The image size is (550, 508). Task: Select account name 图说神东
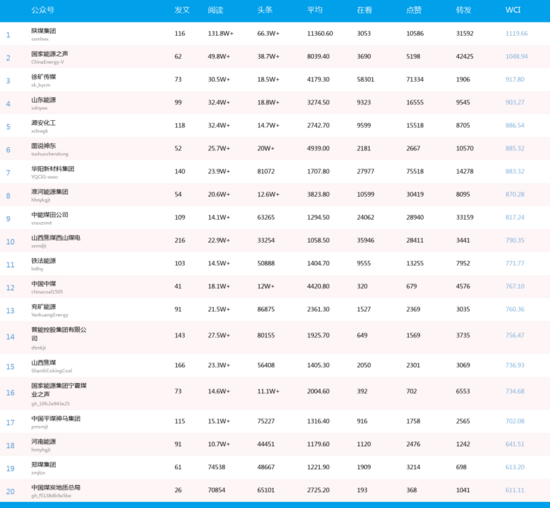43,146
